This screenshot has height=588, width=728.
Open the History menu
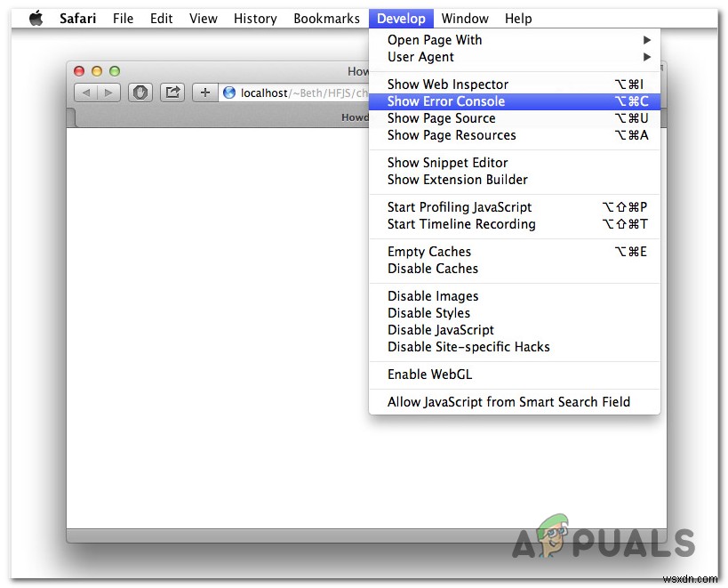coord(255,18)
